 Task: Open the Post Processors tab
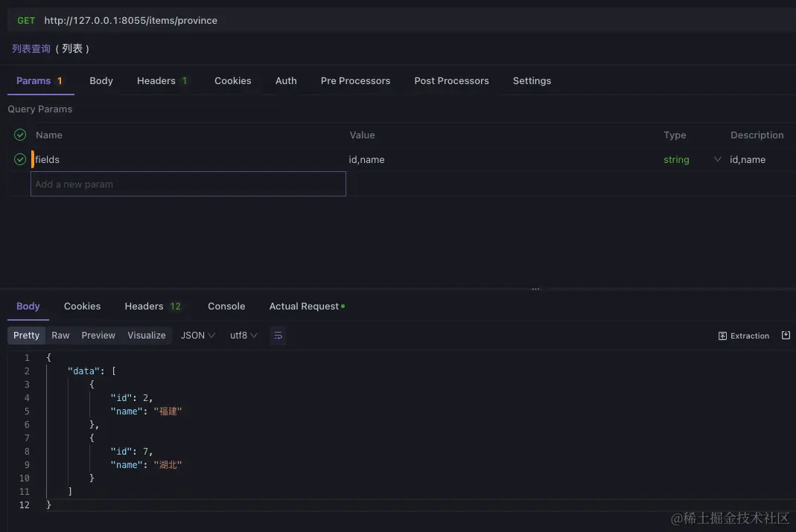point(451,80)
